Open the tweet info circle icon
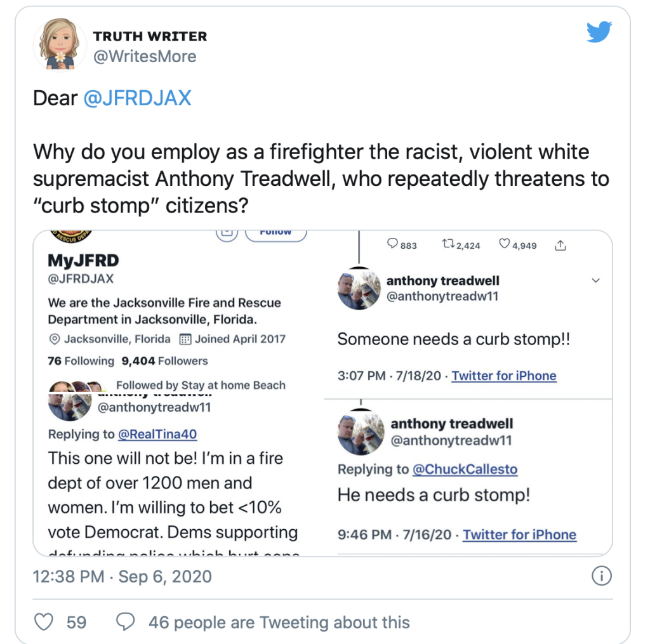 pyautogui.click(x=600, y=575)
